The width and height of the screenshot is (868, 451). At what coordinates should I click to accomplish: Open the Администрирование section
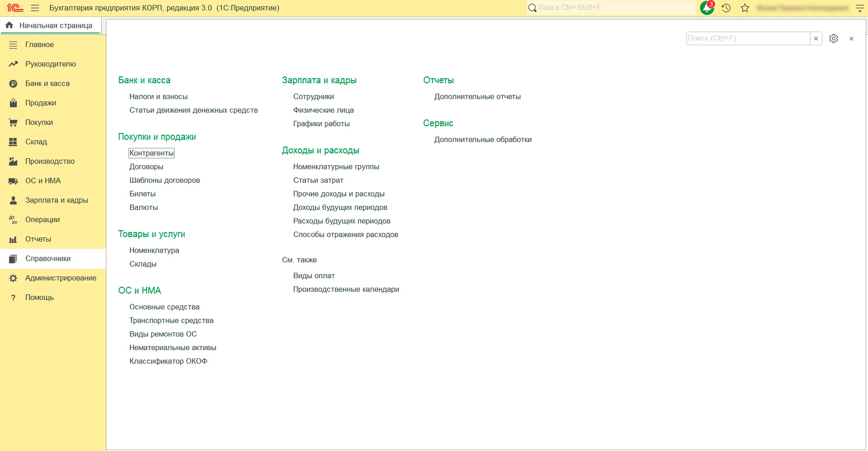click(x=61, y=278)
